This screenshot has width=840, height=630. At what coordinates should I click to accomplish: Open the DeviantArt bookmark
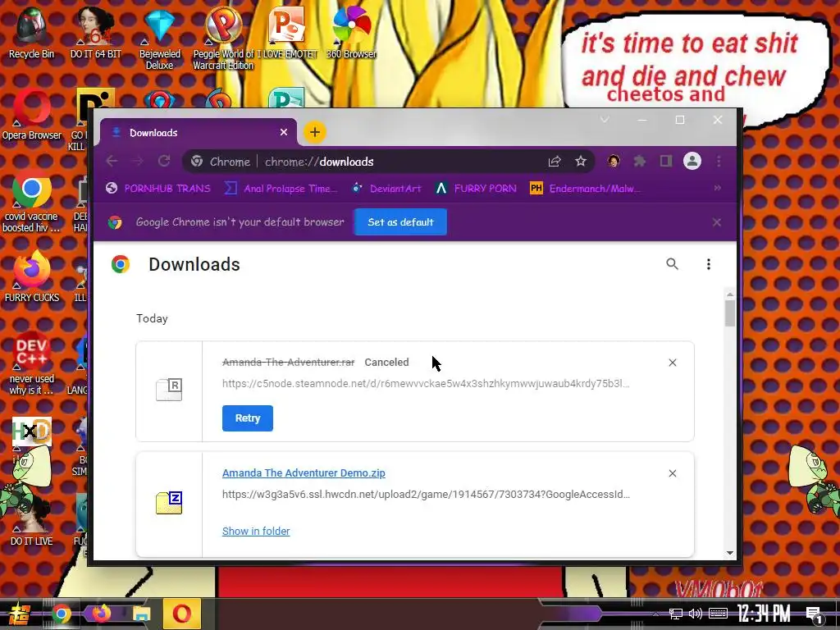coord(387,188)
